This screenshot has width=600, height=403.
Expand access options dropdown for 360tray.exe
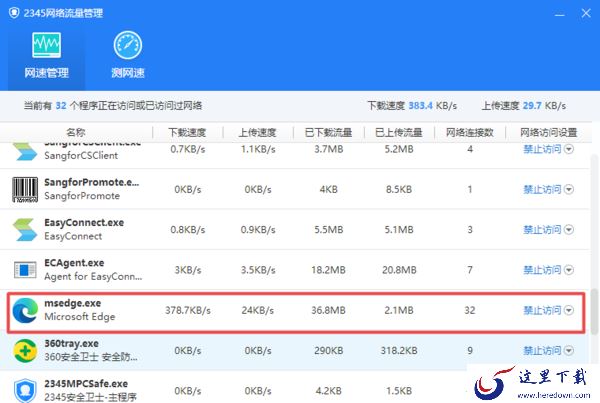[569, 351]
